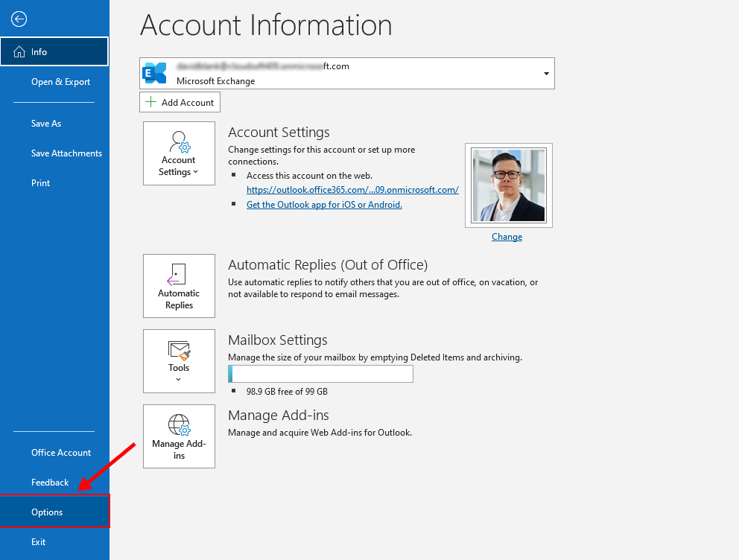739x560 pixels.
Task: Click the plus icon for Add Account
Action: [x=151, y=103]
